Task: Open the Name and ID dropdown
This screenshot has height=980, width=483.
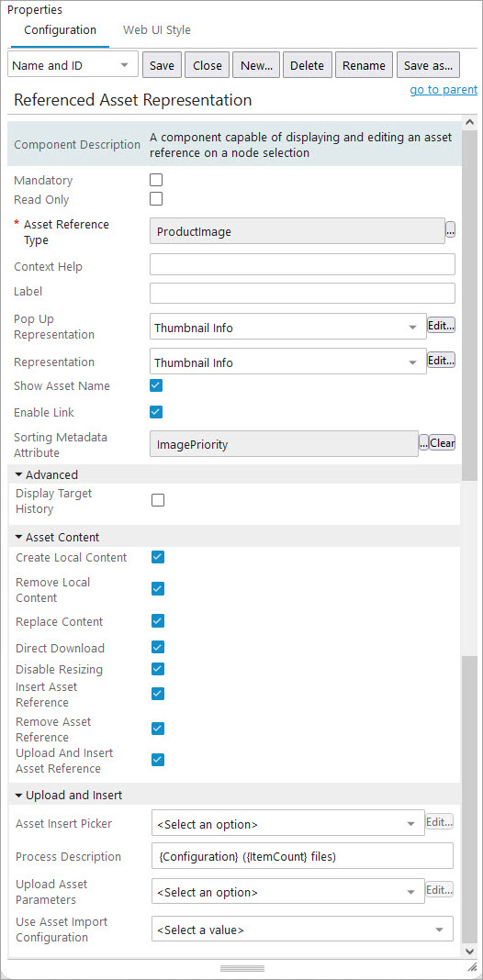Action: click(x=73, y=65)
